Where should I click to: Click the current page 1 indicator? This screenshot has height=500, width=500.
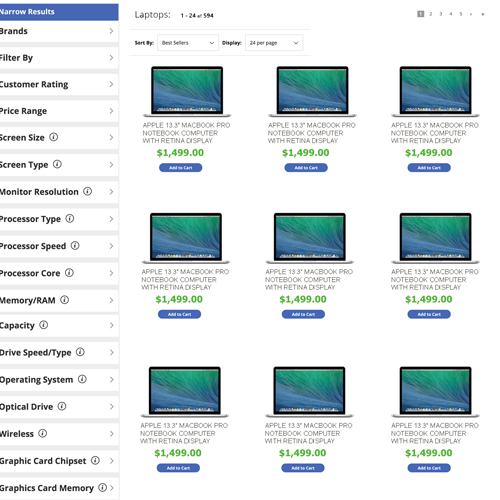[x=421, y=14]
